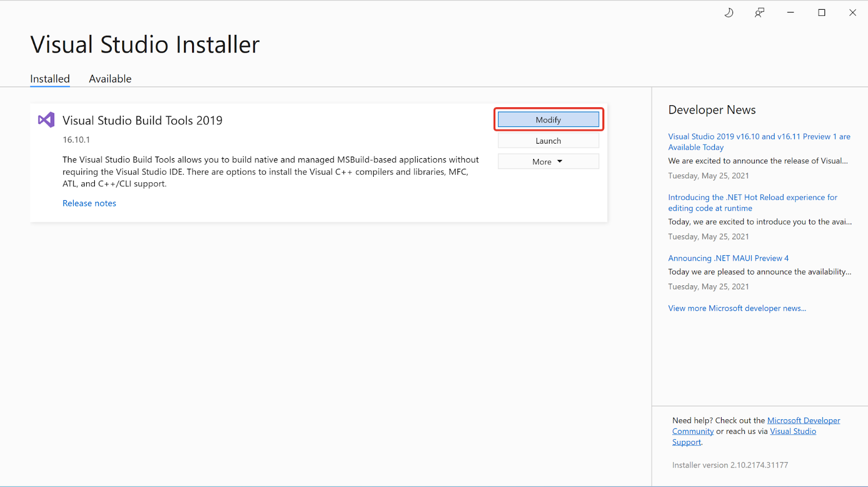Expand the More dropdown menu

click(x=548, y=162)
